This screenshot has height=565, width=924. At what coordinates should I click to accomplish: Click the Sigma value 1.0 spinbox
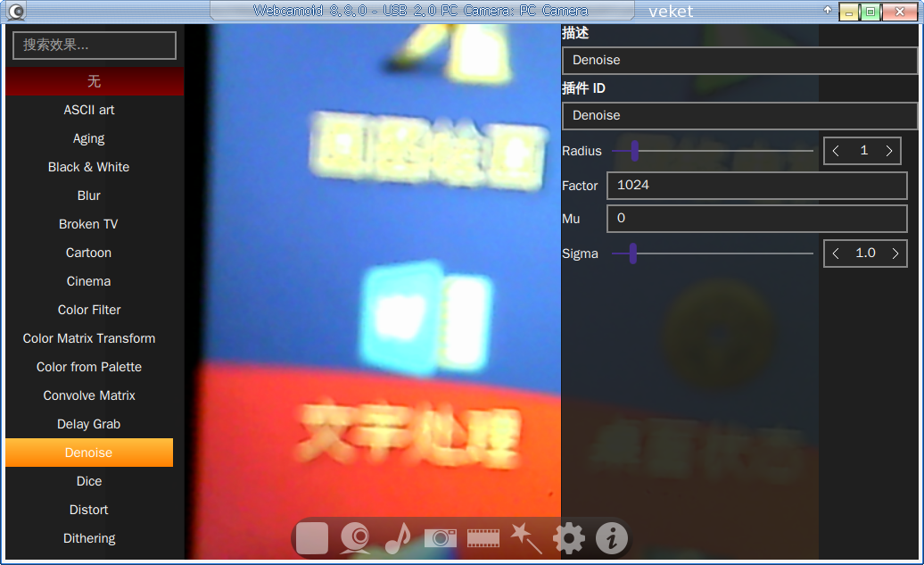pos(865,253)
